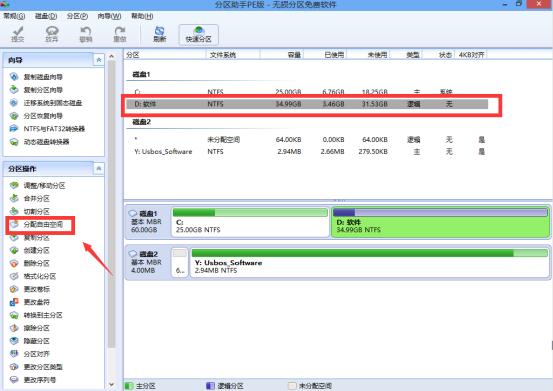The height and width of the screenshot is (391, 553).
Task: Choose 调整/移动分区 resize/move operation
Action: (37, 185)
